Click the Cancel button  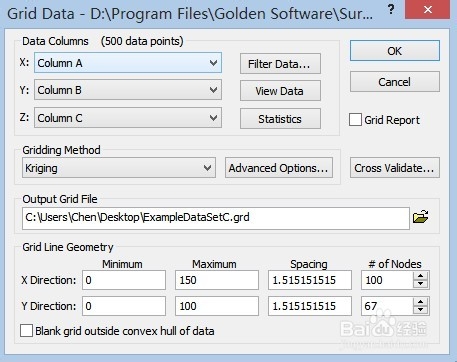[x=395, y=82]
